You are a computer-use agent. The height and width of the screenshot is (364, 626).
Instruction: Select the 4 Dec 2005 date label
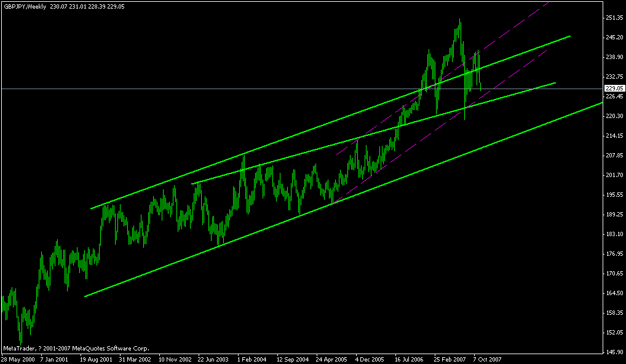370,359
